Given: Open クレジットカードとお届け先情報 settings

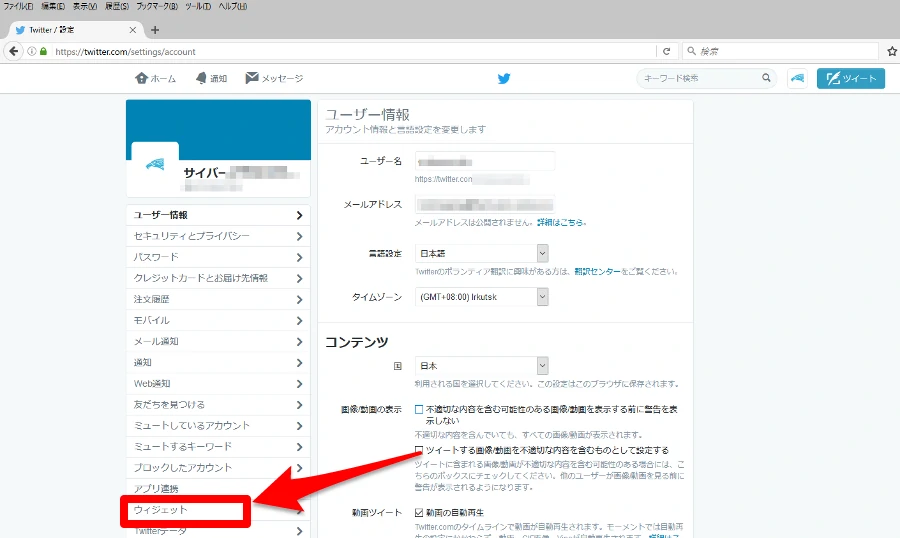Looking at the screenshot, I should coord(218,278).
